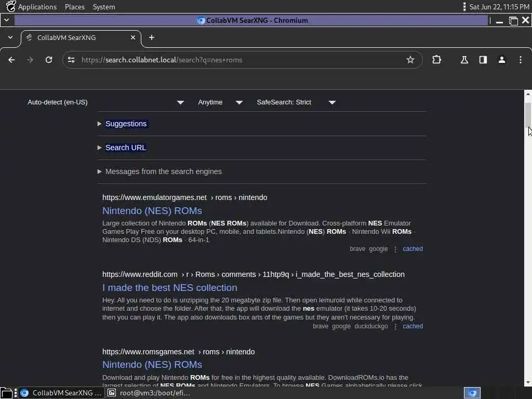Click the vertical scrollbar thumb

pyautogui.click(x=528, y=114)
